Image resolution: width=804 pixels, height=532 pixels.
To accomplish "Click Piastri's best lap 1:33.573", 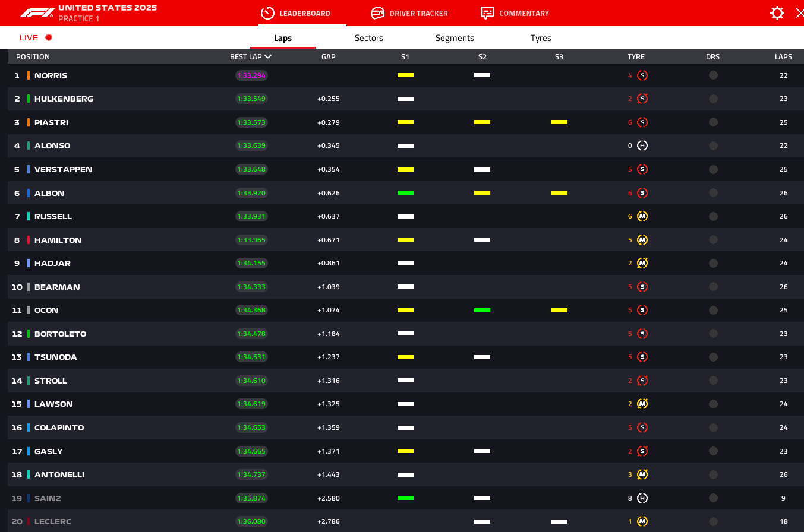I will tap(251, 122).
